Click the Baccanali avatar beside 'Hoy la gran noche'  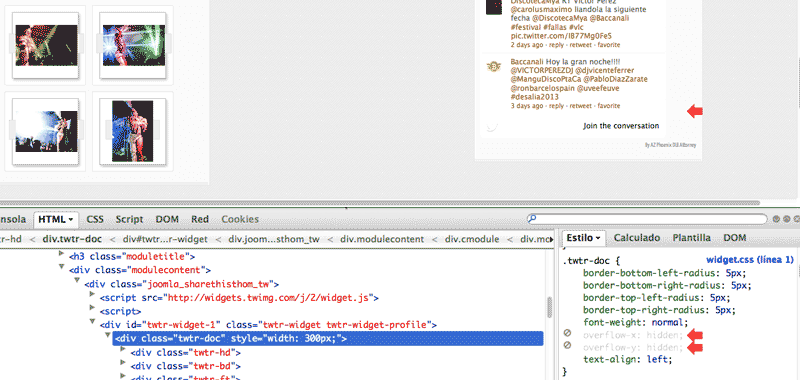click(493, 67)
